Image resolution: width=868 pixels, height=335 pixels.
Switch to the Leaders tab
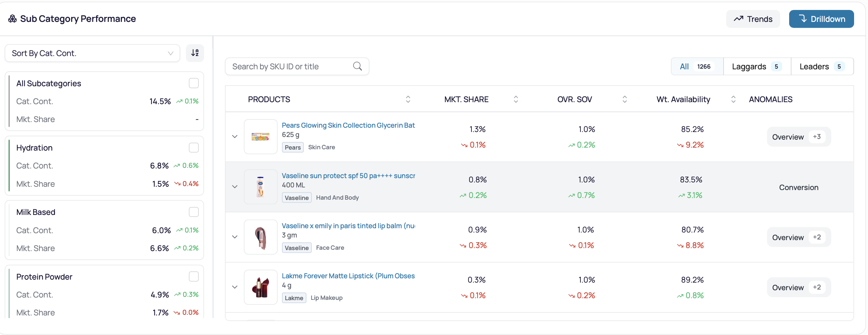822,66
